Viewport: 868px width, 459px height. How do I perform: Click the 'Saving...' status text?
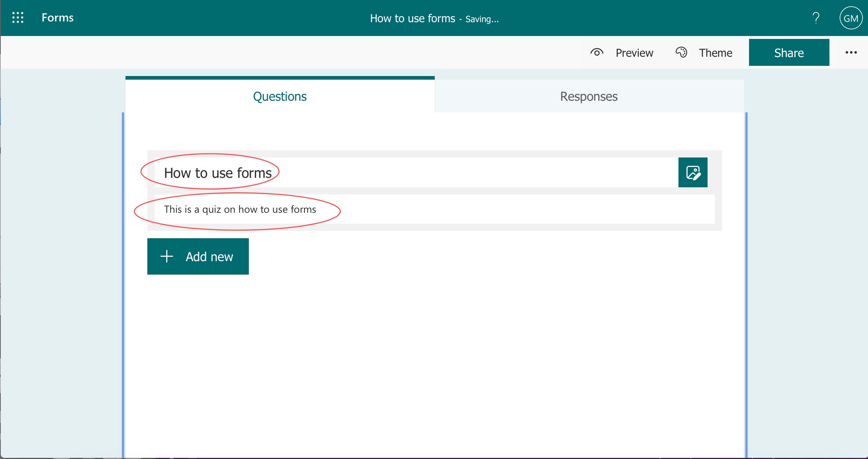coord(482,19)
